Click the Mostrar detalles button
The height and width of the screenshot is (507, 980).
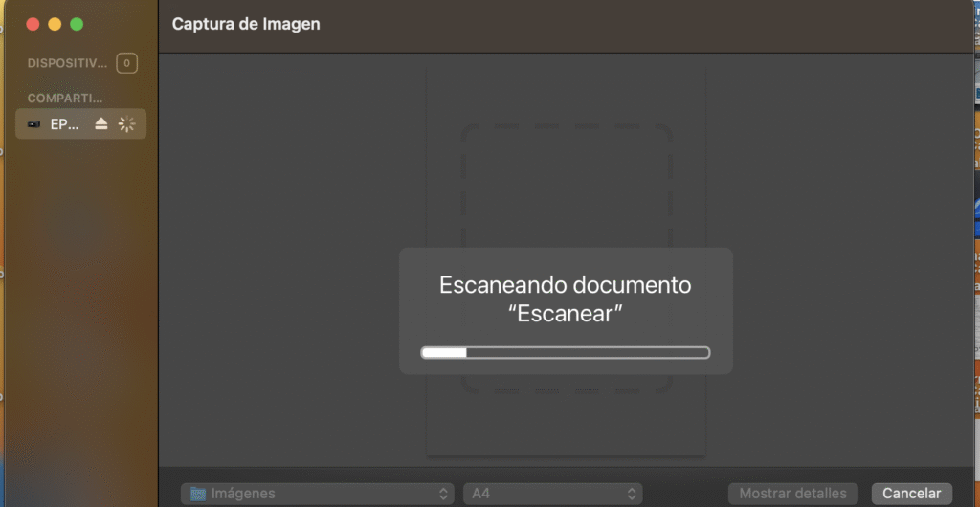[x=792, y=494]
